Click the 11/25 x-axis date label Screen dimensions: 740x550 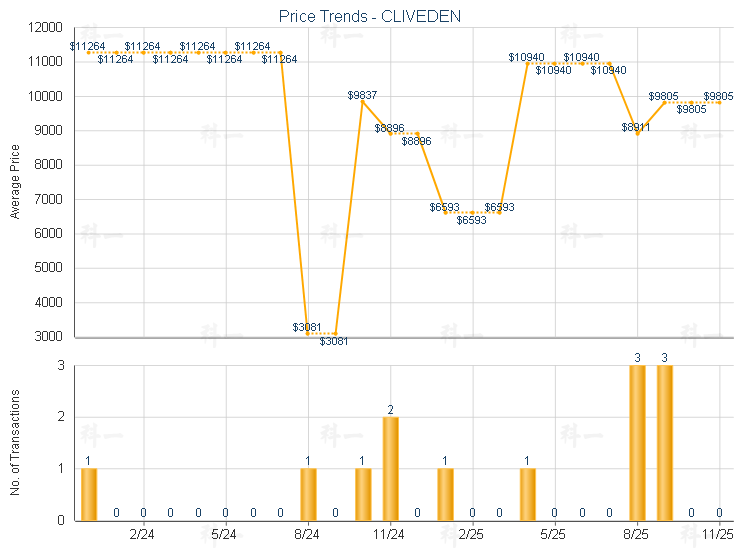(x=719, y=536)
